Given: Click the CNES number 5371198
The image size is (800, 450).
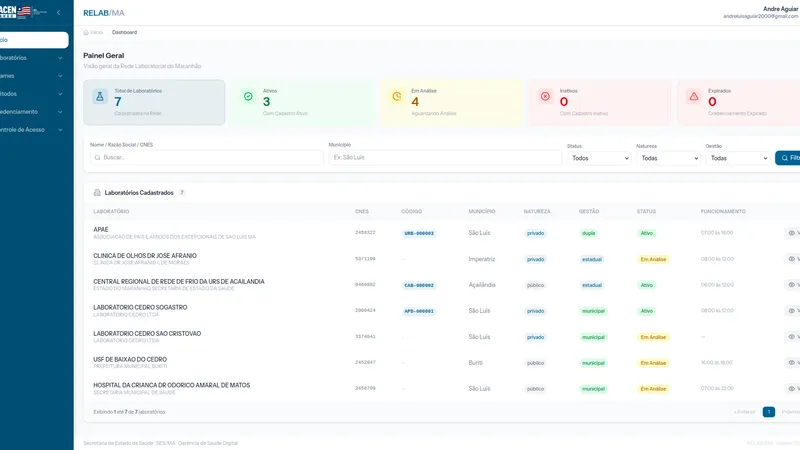Looking at the screenshot, I should [x=365, y=259].
